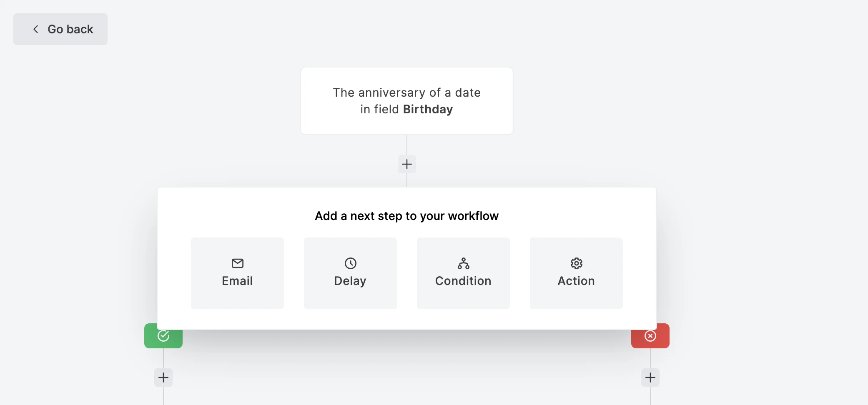
Task: Click the connector line below the red badge
Action: pyautogui.click(x=650, y=358)
